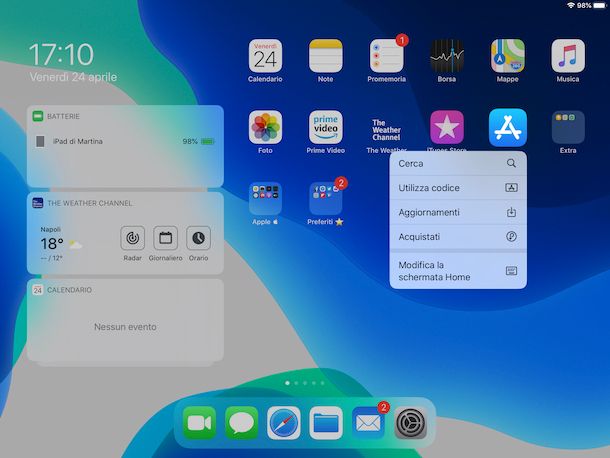
Task: Open Safari from the dock
Action: point(284,423)
